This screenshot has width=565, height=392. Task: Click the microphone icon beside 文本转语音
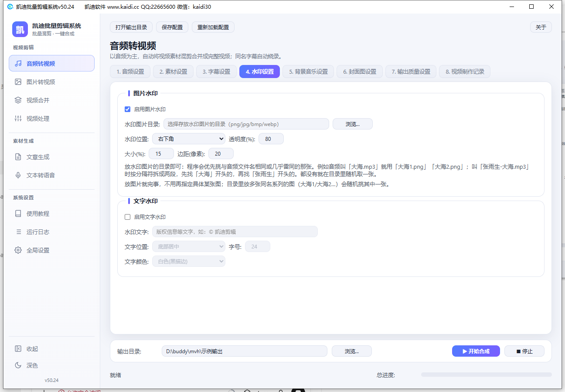pyautogui.click(x=18, y=175)
